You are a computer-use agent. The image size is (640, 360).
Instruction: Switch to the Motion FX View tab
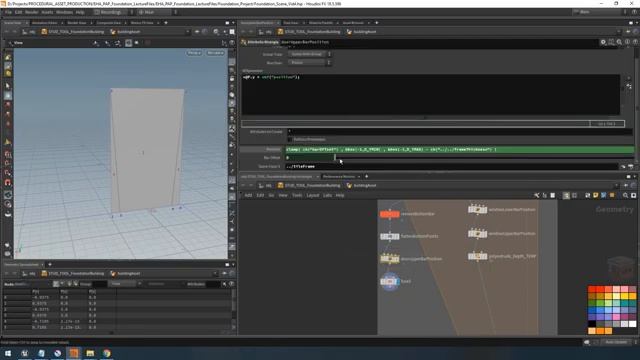pos(142,23)
